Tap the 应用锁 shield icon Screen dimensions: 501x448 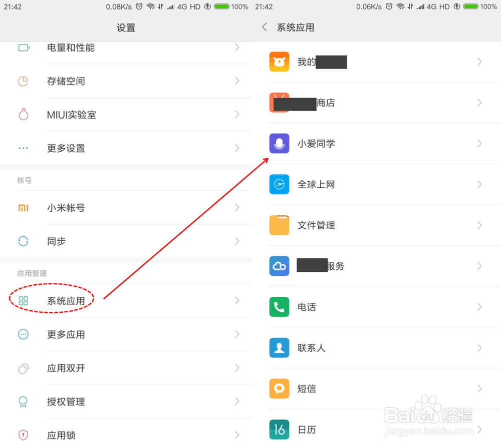coord(24,435)
